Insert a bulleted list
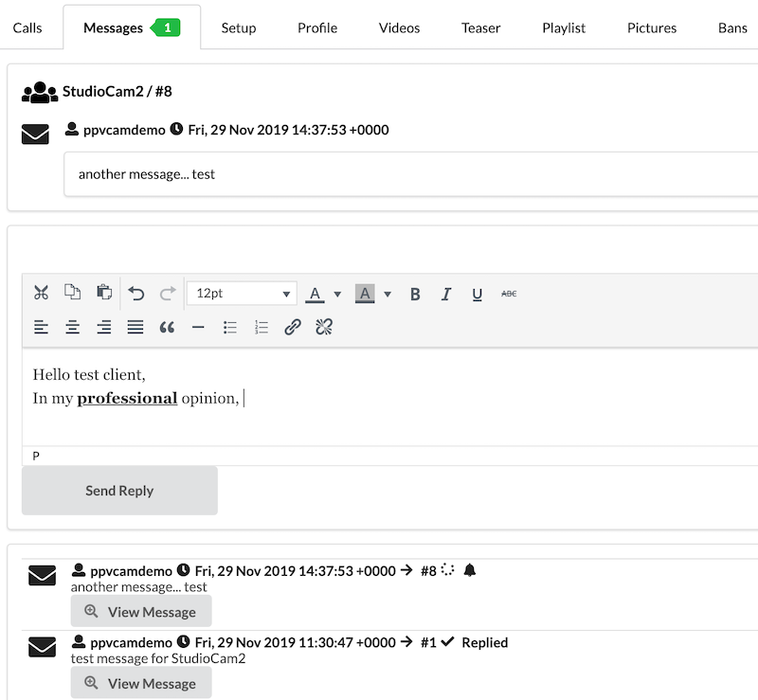The image size is (758, 700). click(230, 328)
